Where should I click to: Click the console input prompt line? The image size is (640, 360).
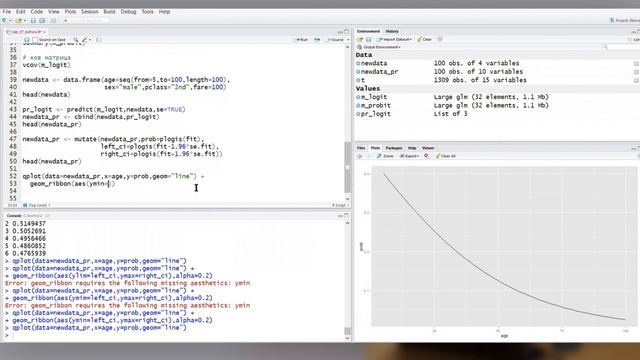[175, 336]
